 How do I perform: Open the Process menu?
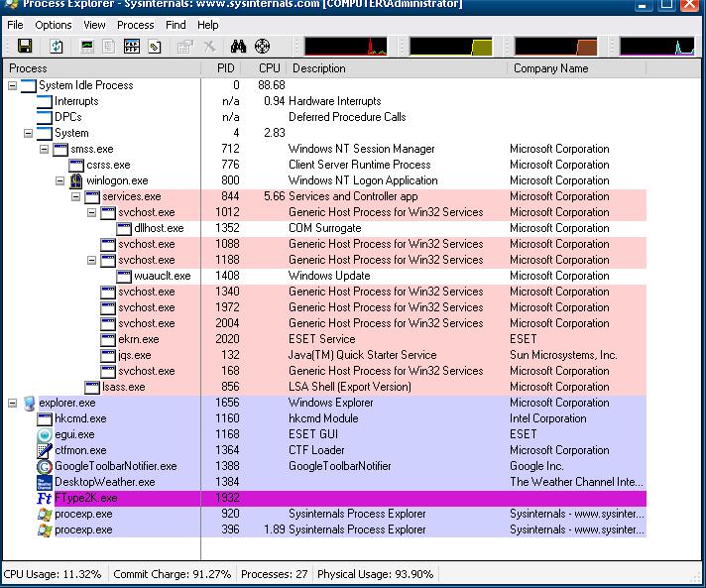click(135, 25)
